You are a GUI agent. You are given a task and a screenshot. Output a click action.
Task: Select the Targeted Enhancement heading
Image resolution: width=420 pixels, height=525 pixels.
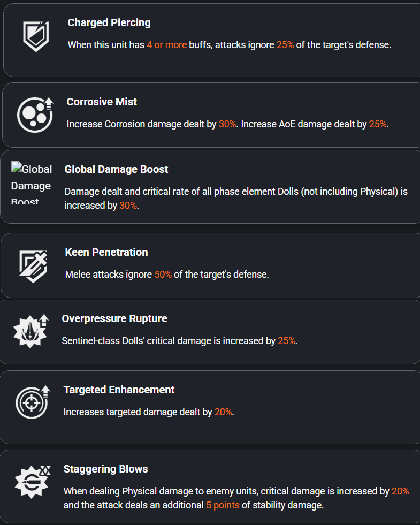[x=119, y=390]
